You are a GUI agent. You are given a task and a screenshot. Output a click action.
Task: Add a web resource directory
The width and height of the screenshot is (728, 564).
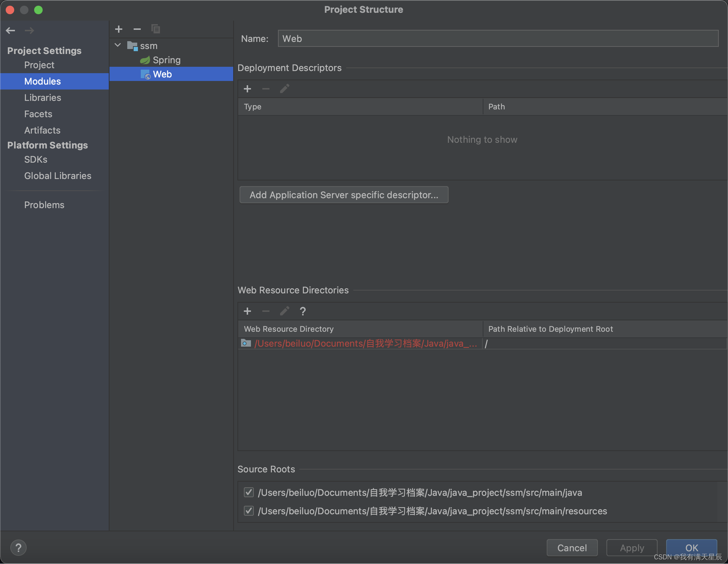(x=247, y=311)
